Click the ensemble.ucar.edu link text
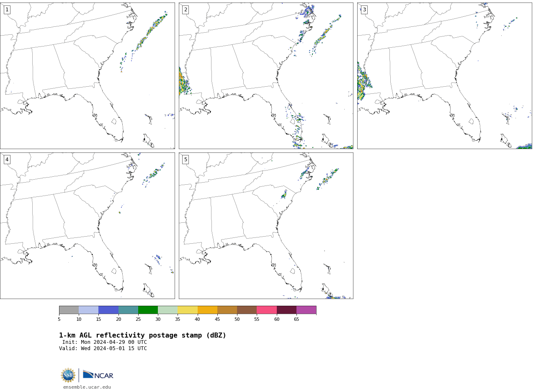The width and height of the screenshot is (536, 392). click(87, 387)
